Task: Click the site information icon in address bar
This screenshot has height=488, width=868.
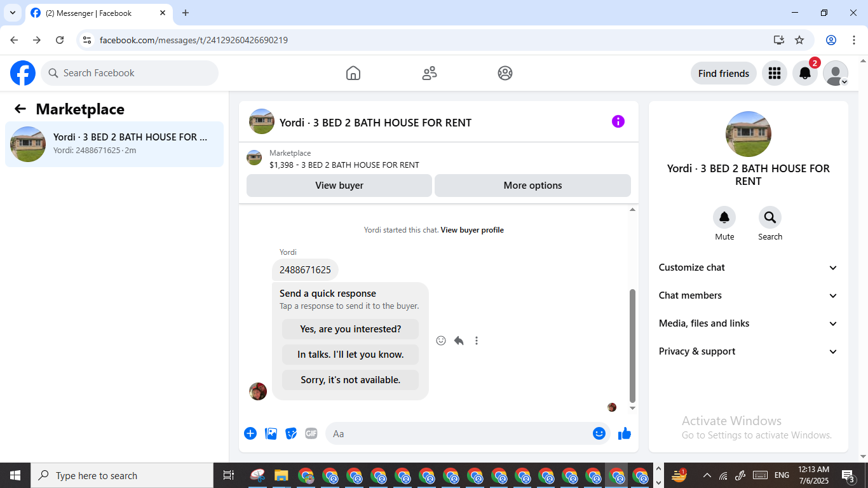Action: pos(88,40)
